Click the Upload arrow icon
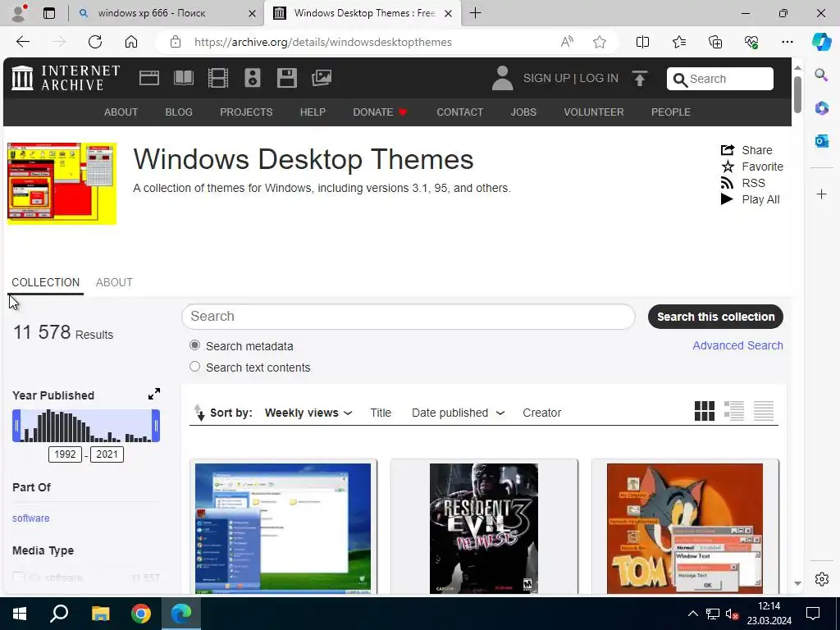 pos(640,78)
